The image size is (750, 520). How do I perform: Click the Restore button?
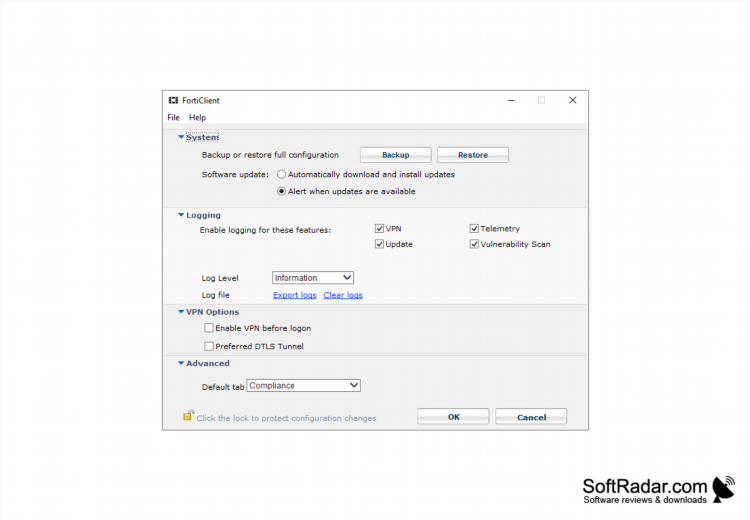click(473, 155)
